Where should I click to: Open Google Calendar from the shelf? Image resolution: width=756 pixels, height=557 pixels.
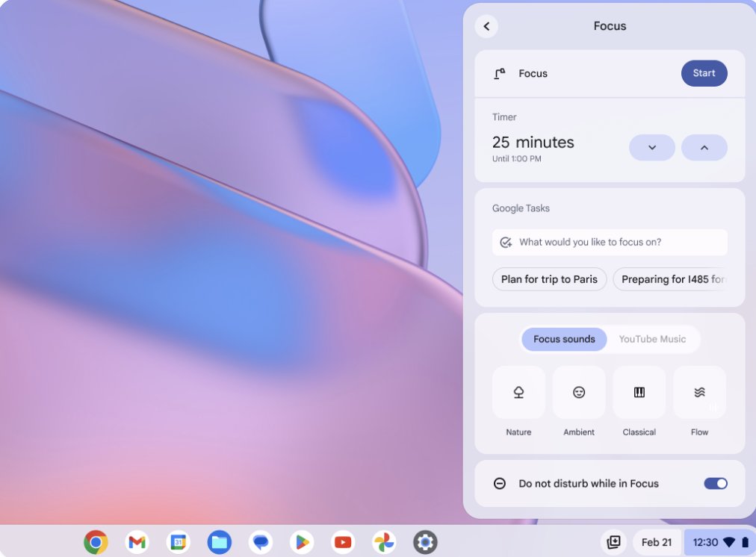179,542
